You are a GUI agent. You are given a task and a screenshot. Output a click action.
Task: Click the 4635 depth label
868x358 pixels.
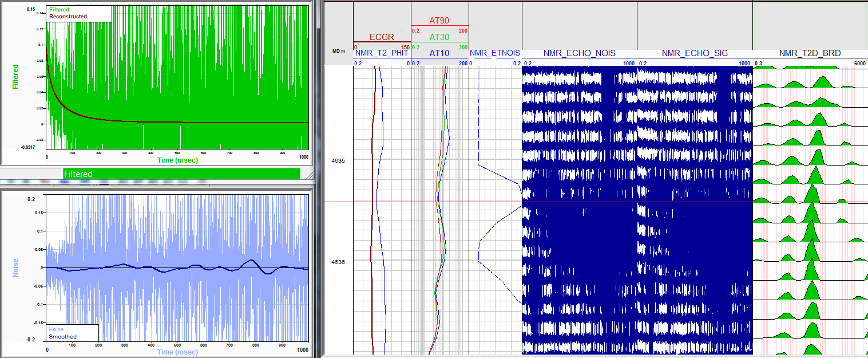pyautogui.click(x=339, y=161)
